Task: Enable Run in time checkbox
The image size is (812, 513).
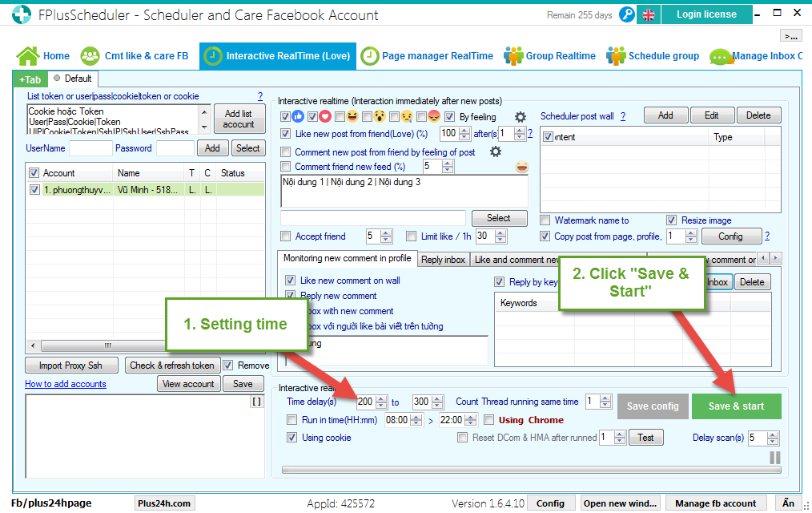Action: pos(292,420)
